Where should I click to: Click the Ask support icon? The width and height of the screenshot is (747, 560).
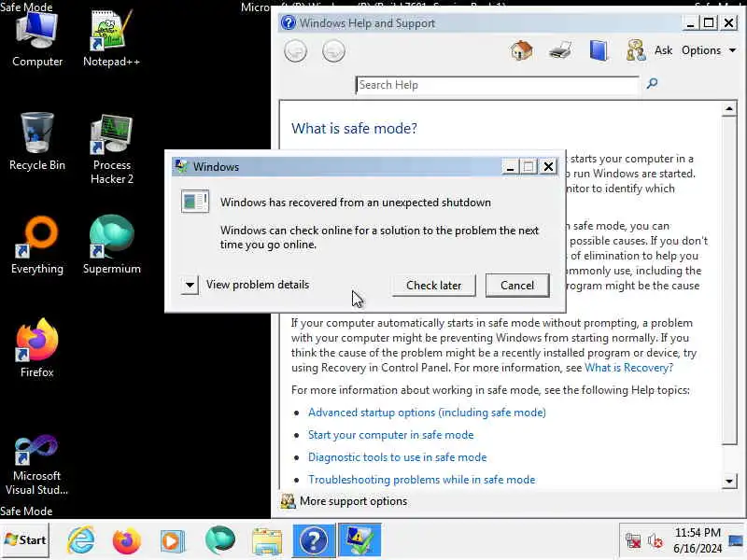coord(636,50)
